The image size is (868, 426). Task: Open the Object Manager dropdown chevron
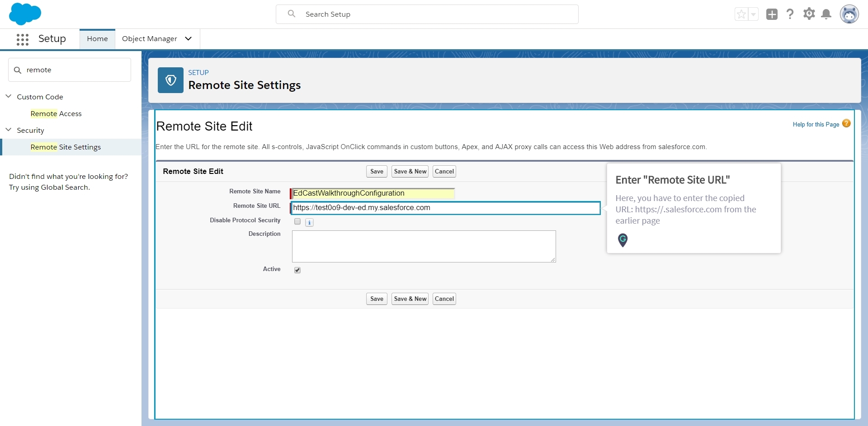click(189, 39)
